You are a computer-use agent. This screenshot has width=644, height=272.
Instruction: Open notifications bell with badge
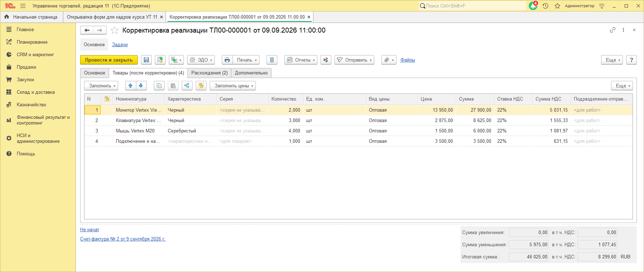click(x=533, y=6)
